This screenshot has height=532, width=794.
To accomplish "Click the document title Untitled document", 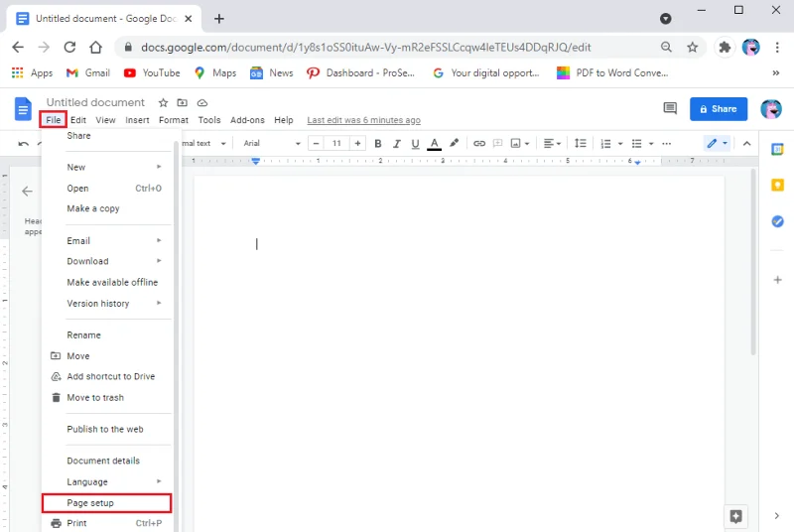I will coord(95,102).
